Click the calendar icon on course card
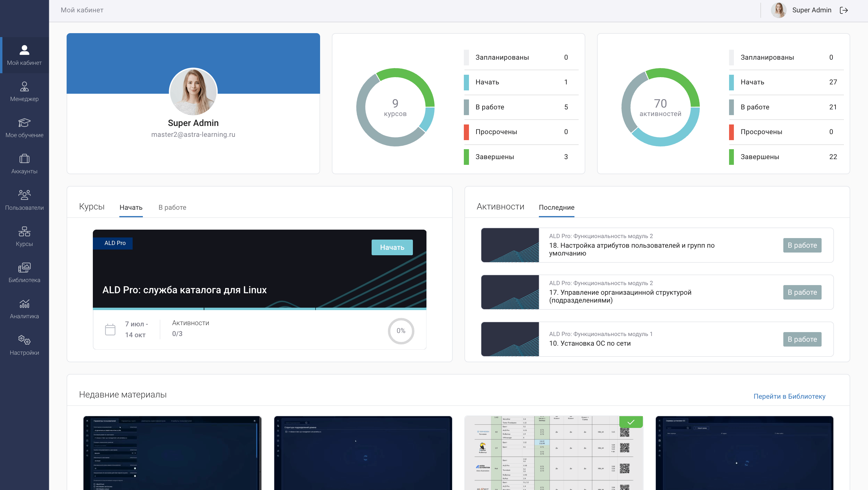The image size is (868, 490). click(x=110, y=330)
